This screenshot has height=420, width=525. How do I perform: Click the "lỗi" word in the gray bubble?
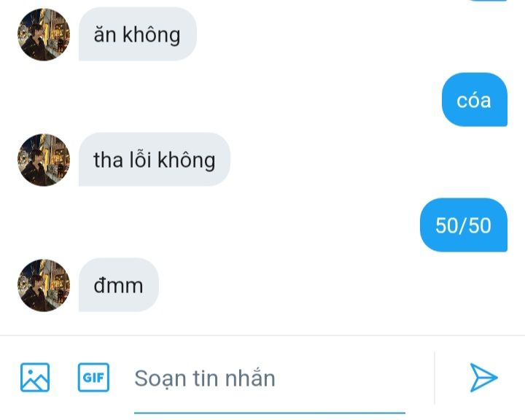[140, 160]
